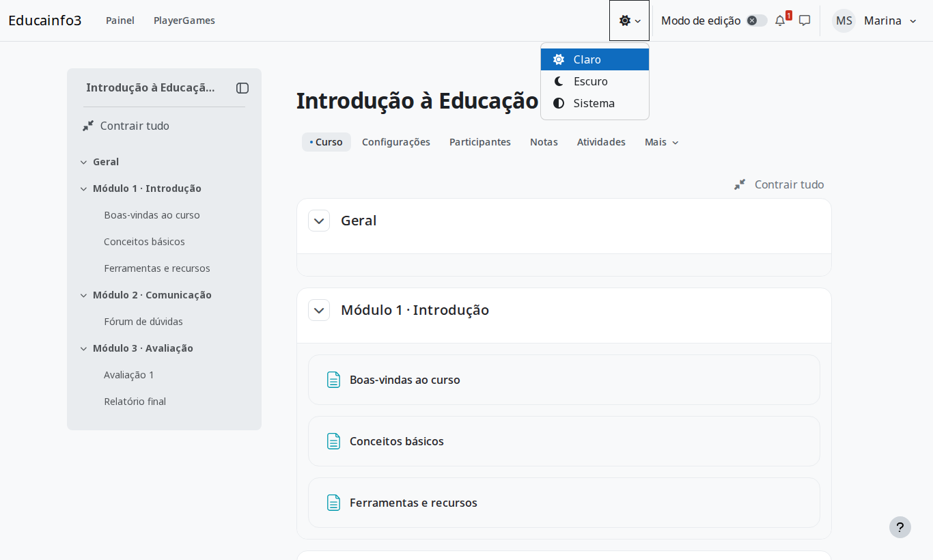Click the sun icon next to Claro
Image resolution: width=933 pixels, height=560 pixels.
559,59
